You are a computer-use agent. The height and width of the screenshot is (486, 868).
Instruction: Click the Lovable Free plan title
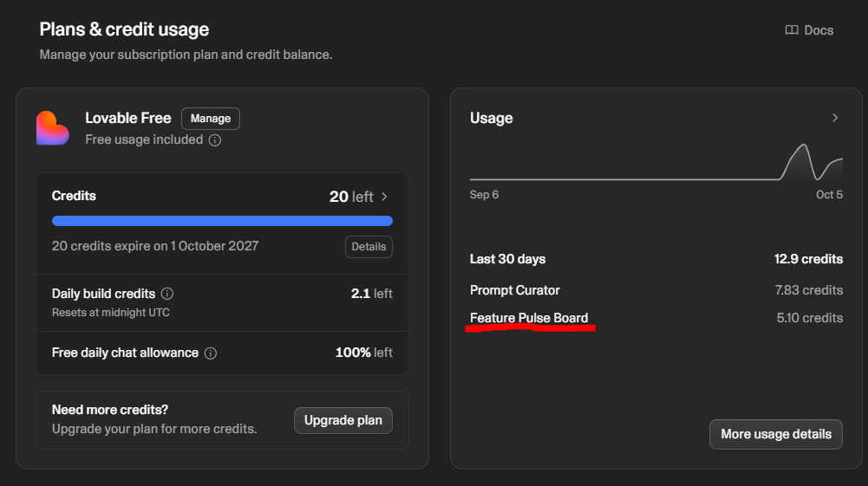pyautogui.click(x=127, y=118)
